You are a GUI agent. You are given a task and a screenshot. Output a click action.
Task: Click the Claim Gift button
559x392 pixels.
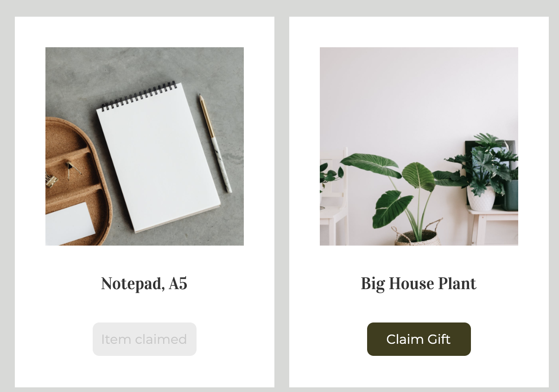[419, 339]
